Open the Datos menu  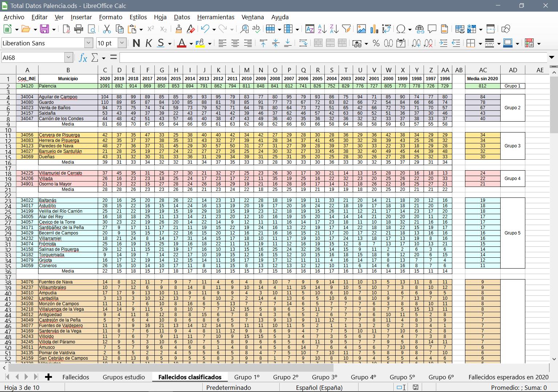click(182, 17)
